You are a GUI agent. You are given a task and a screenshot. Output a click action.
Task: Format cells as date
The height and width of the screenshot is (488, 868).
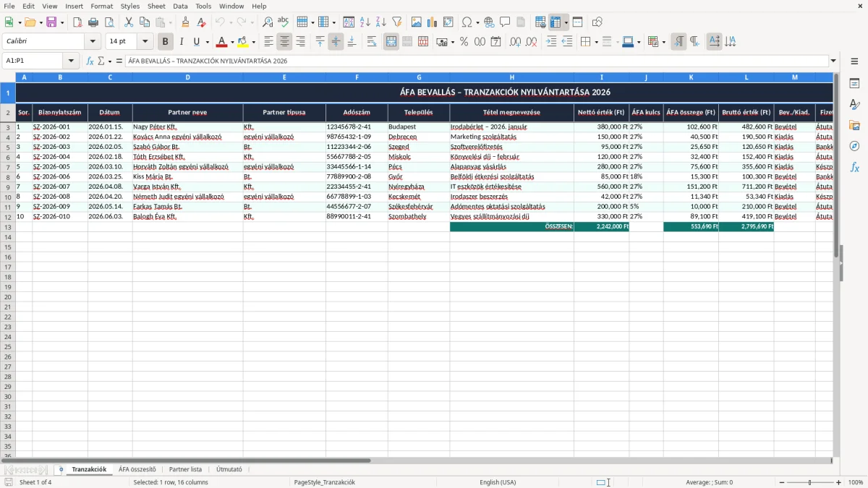tap(495, 42)
